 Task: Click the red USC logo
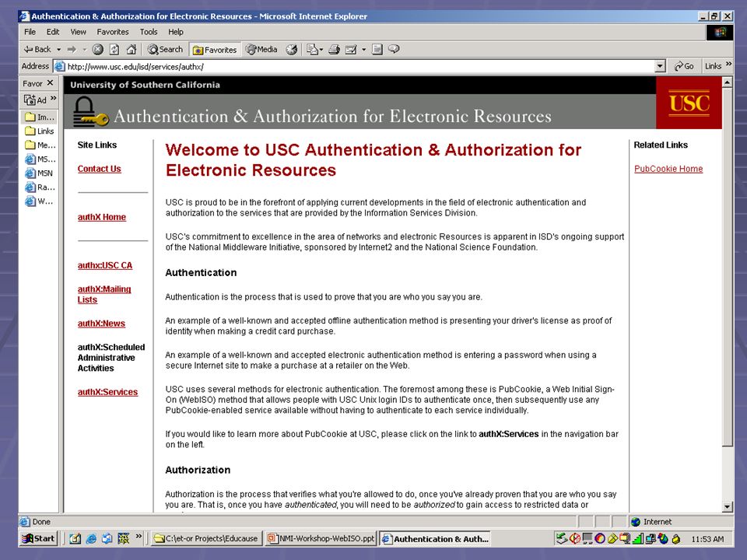[689, 103]
